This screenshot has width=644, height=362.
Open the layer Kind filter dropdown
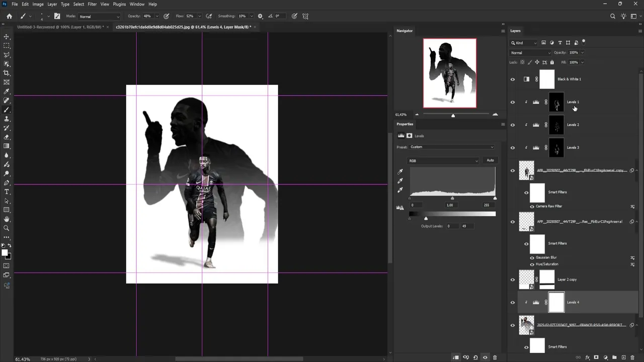(x=524, y=43)
